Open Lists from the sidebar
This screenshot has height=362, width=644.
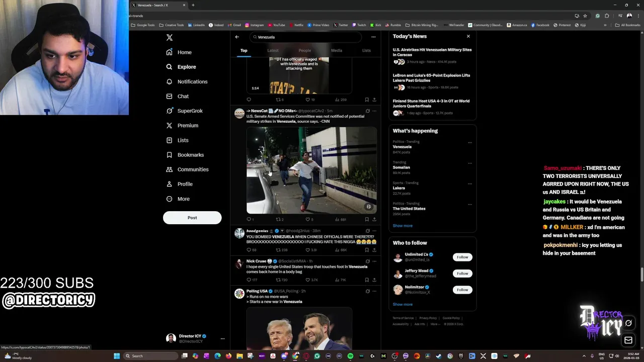(178, 140)
